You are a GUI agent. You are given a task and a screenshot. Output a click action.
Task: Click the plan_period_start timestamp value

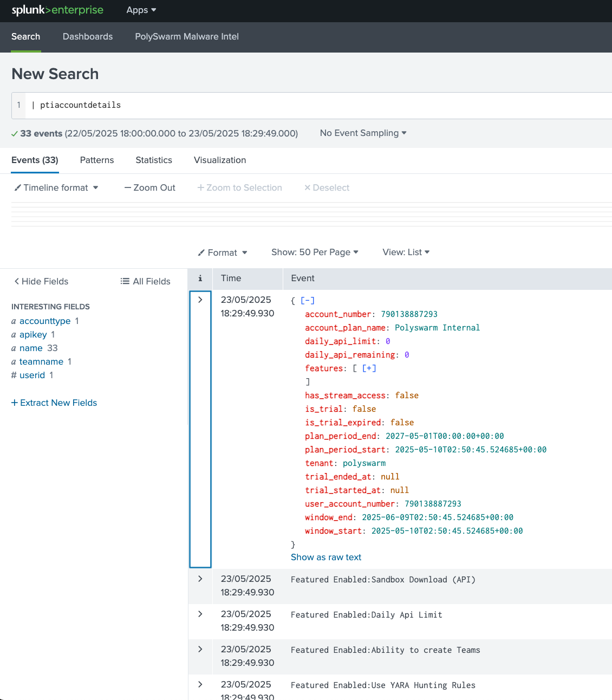(x=471, y=450)
